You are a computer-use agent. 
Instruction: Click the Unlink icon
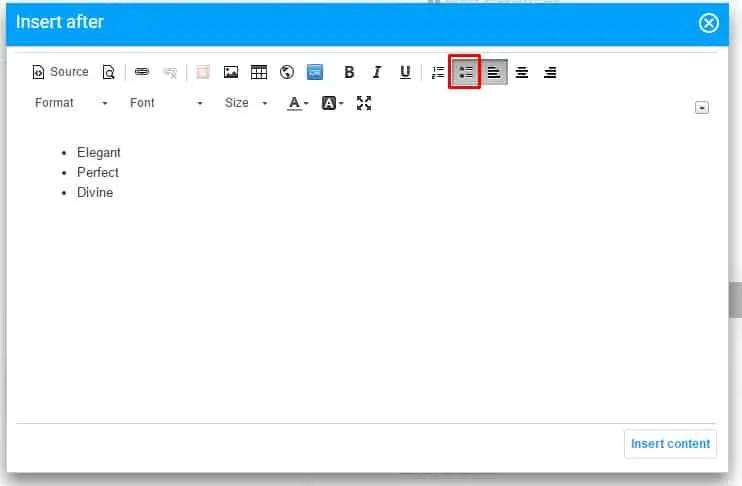170,72
